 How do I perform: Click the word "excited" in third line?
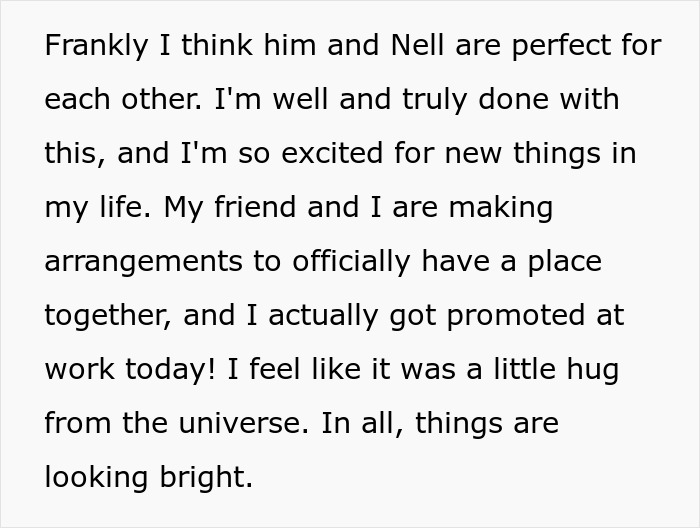[332, 153]
